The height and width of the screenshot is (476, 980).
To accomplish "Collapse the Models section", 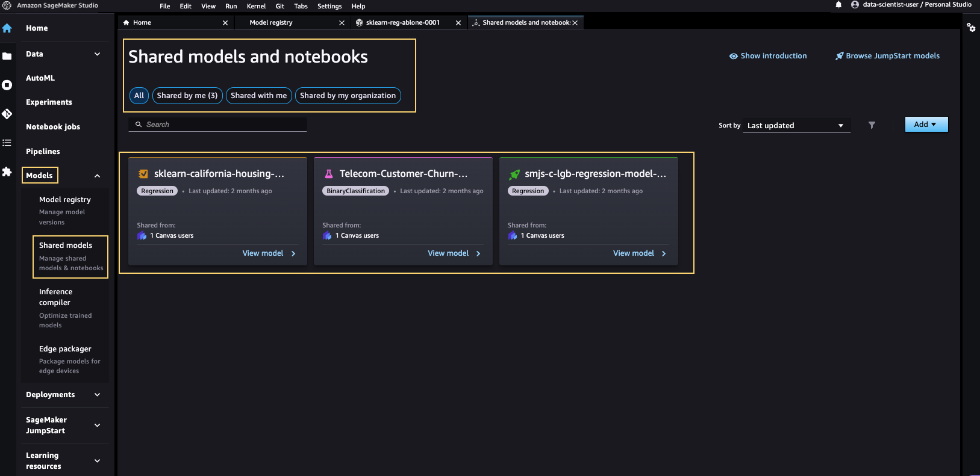I will pyautogui.click(x=97, y=176).
